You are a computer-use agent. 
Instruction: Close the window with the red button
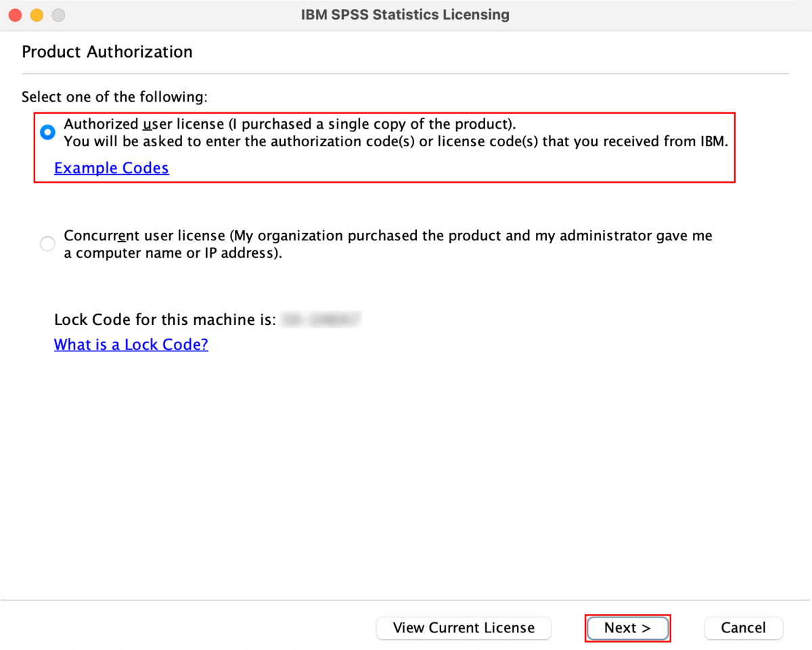[x=15, y=14]
